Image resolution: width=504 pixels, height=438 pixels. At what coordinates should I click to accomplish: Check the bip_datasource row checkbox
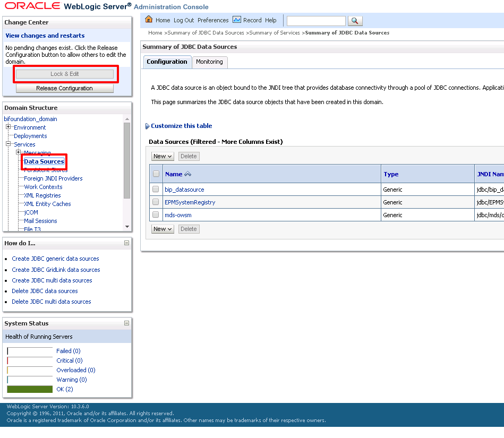(x=156, y=190)
